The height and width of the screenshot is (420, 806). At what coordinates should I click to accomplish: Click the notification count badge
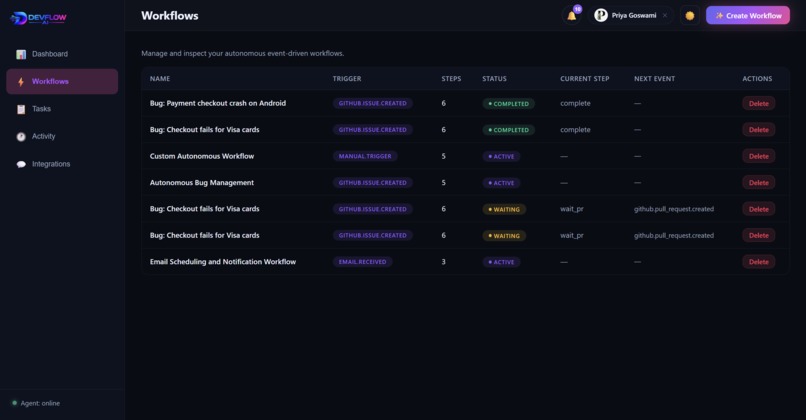point(577,9)
